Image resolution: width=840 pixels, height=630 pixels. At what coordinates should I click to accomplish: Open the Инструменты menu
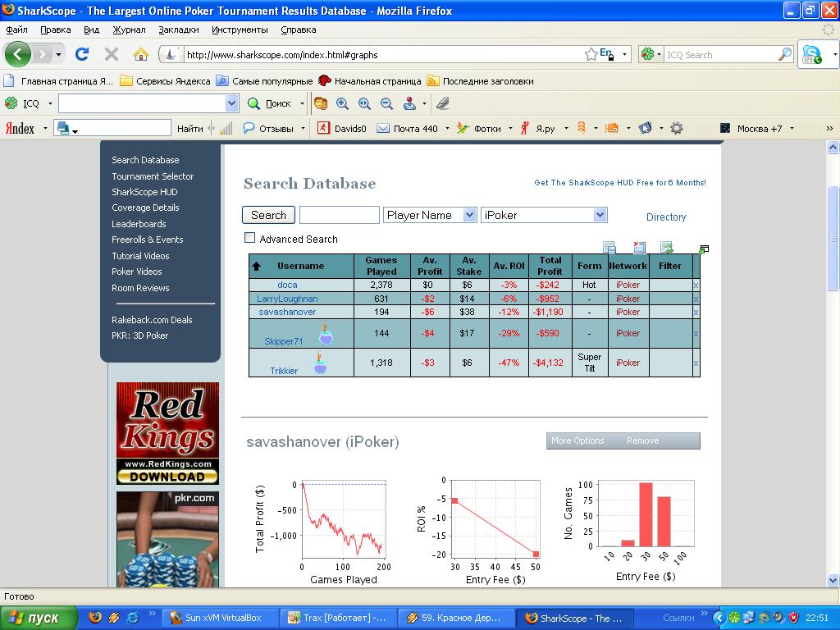pos(240,30)
